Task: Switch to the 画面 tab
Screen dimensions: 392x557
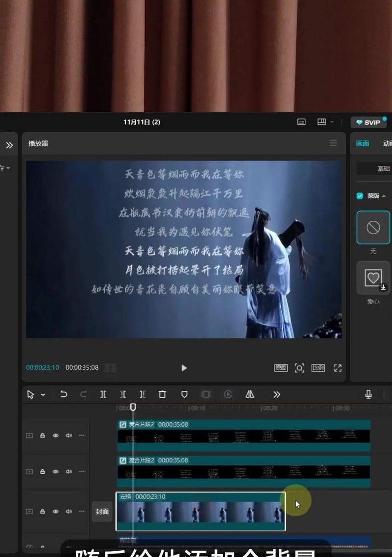Action: click(363, 143)
